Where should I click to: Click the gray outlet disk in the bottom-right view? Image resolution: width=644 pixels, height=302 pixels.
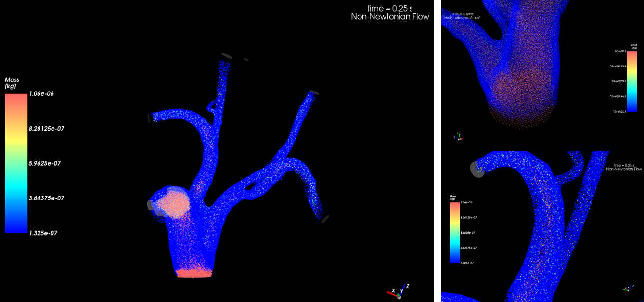coord(477,169)
